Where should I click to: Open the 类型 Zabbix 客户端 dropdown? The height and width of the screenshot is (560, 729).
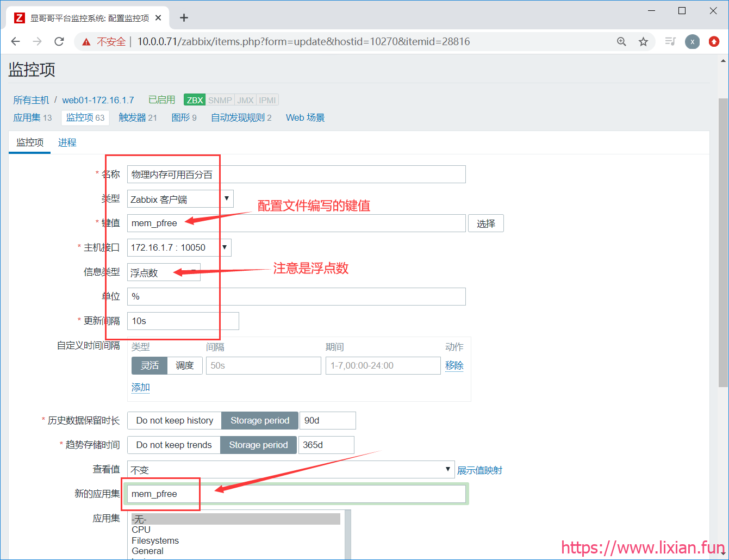pos(180,199)
